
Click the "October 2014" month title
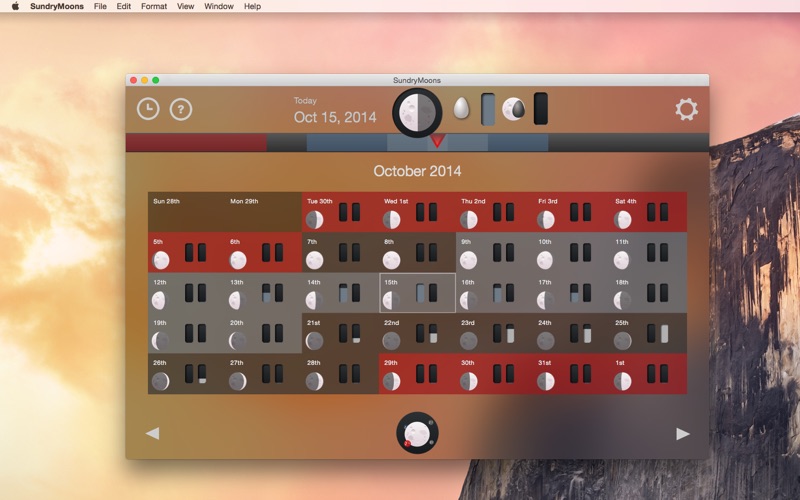tap(417, 171)
